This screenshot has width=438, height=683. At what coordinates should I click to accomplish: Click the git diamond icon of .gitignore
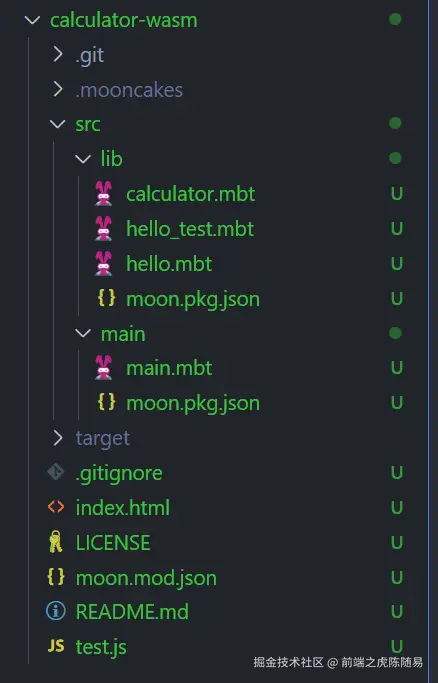tap(56, 472)
